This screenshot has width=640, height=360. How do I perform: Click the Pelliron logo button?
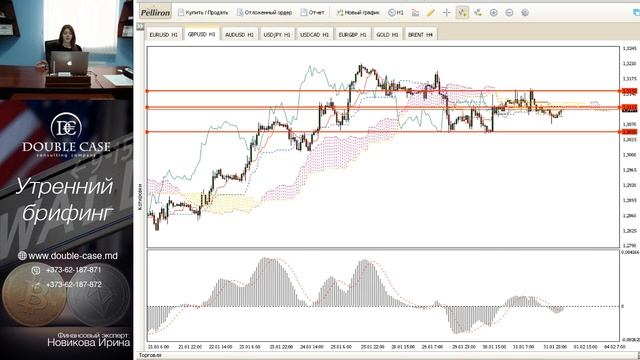coord(155,13)
